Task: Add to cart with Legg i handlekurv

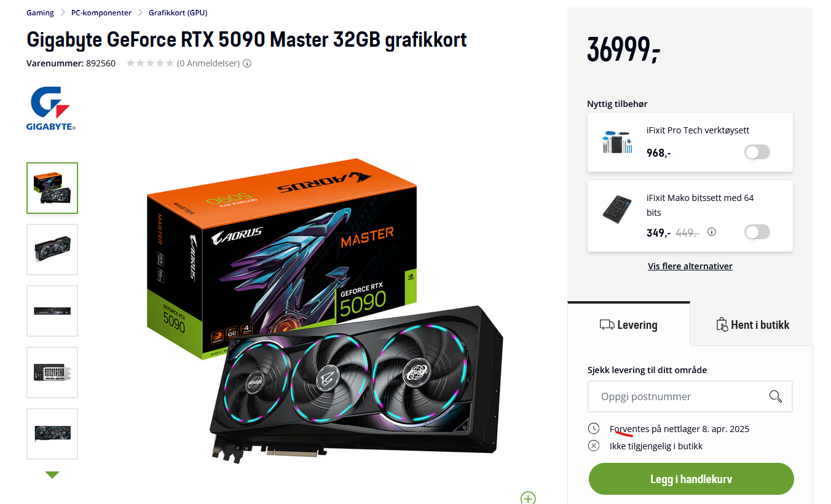Action: pos(691,479)
